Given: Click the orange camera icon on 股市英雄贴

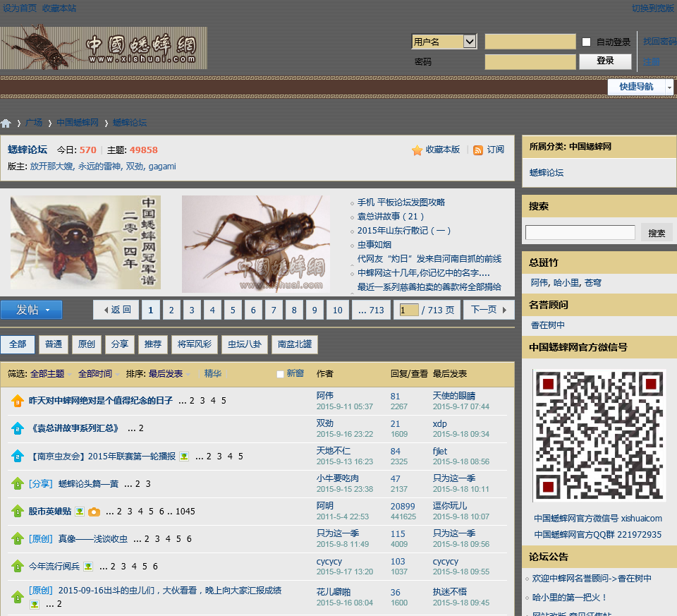Looking at the screenshot, I should 94,512.
